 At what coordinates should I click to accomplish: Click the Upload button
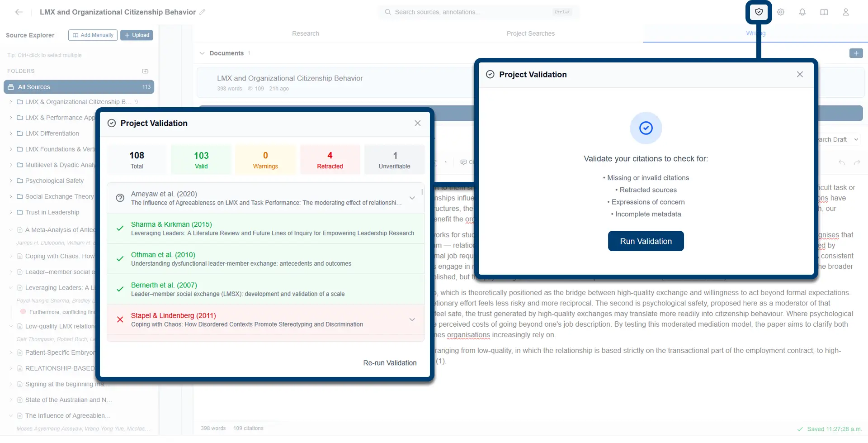click(137, 35)
